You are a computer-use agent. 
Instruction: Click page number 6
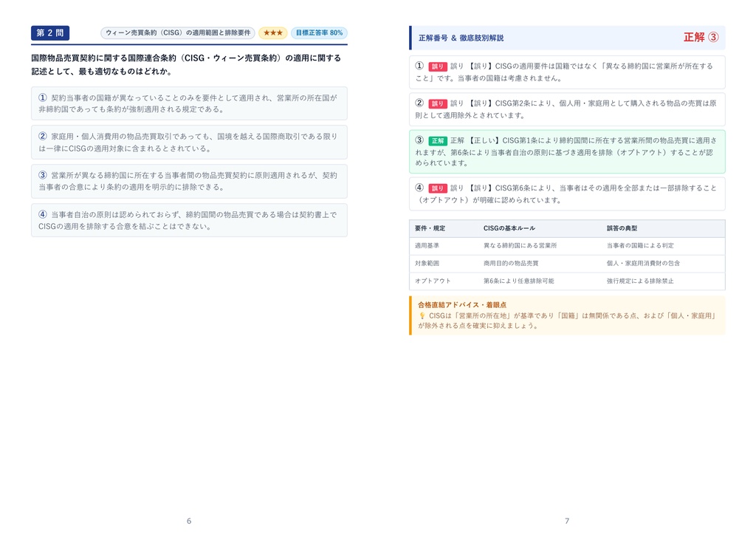189,521
